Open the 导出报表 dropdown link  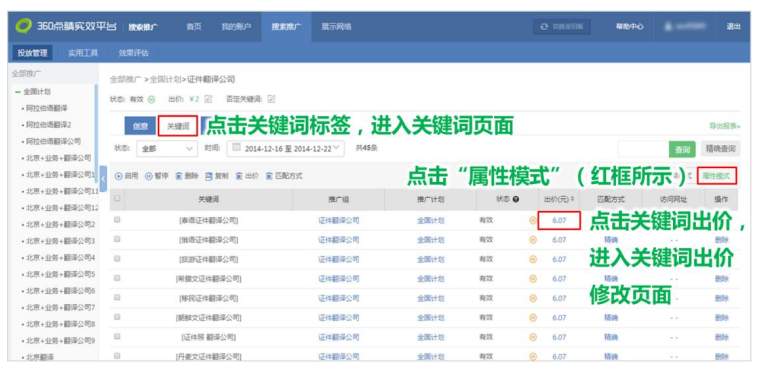pyautogui.click(x=725, y=126)
